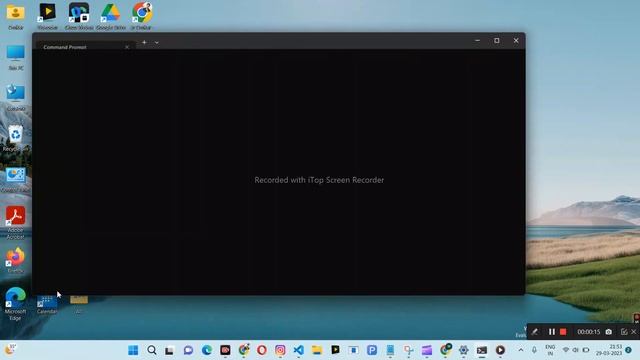640x360 pixels.
Task: Launch Firefox from desktop shortcut
Action: tap(16, 260)
